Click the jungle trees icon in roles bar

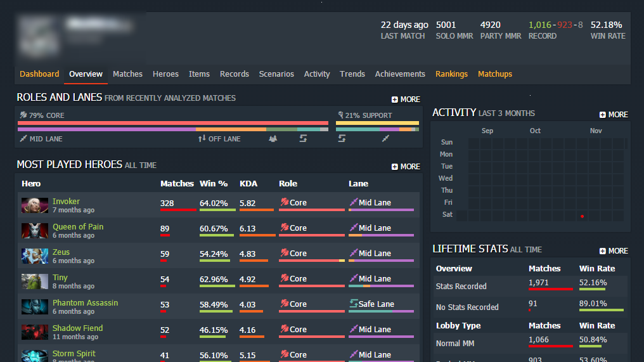tap(273, 139)
